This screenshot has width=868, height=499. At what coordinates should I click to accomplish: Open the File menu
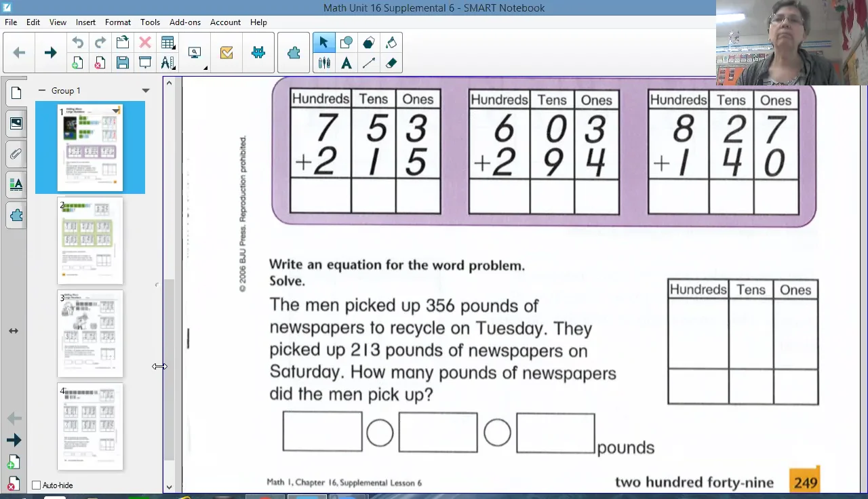11,22
